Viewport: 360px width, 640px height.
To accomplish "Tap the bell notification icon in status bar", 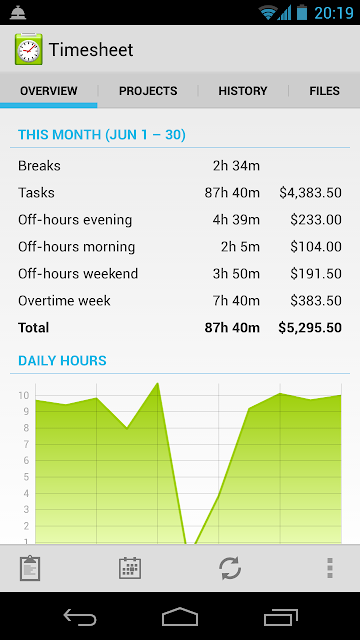I will [18, 13].
